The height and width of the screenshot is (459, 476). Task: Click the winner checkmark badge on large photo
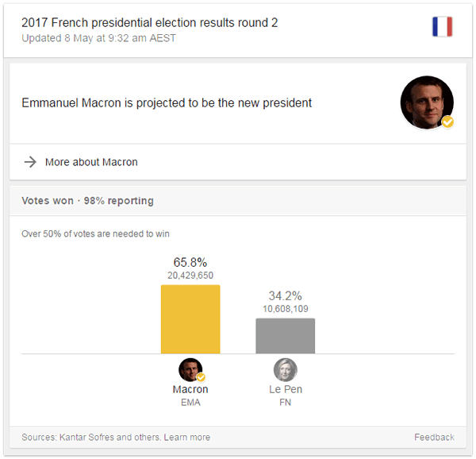click(447, 122)
